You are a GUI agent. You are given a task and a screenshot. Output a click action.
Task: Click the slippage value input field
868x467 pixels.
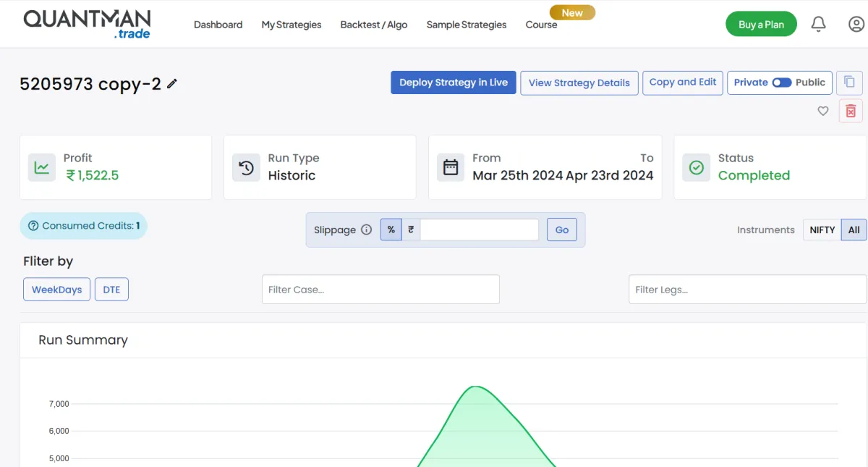[x=479, y=230]
